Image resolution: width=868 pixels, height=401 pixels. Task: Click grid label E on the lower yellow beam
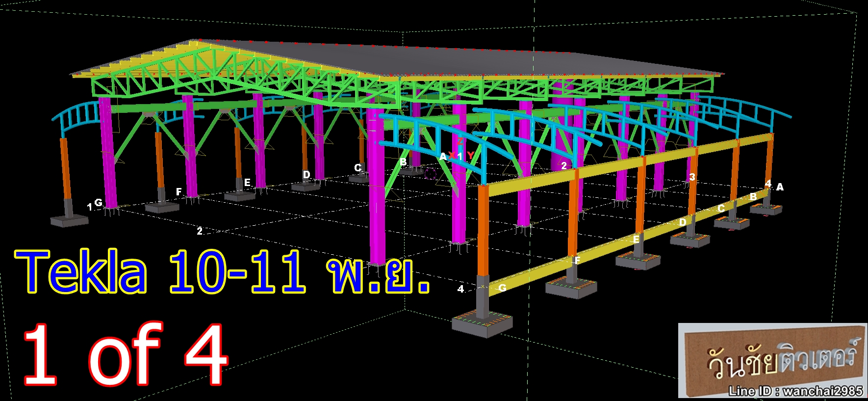pyautogui.click(x=636, y=240)
